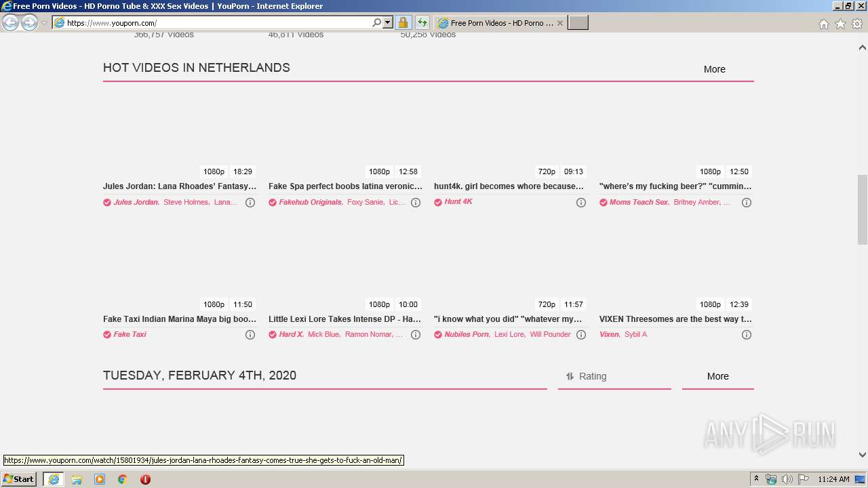The image size is (868, 488).
Task: Open the Foxy Sanie link
Action: click(x=365, y=202)
